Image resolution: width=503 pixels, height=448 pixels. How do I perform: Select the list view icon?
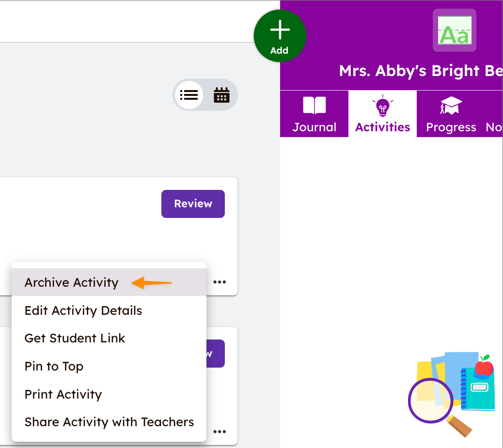coord(189,95)
